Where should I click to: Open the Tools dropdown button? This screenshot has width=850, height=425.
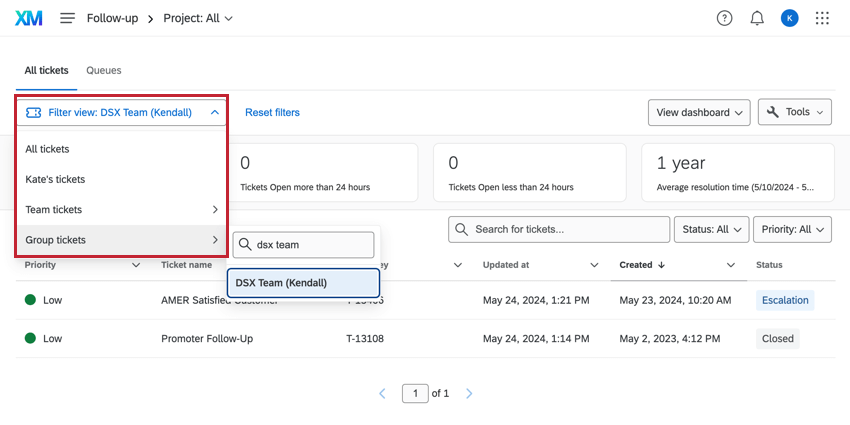[795, 112]
